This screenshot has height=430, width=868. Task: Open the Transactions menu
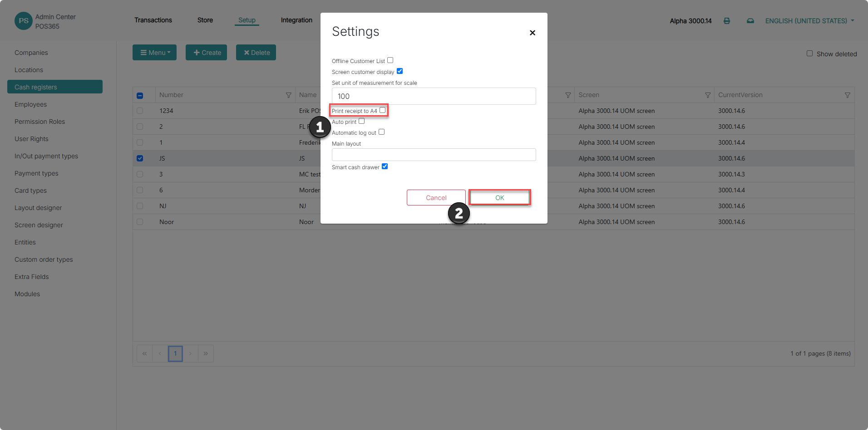(x=153, y=20)
